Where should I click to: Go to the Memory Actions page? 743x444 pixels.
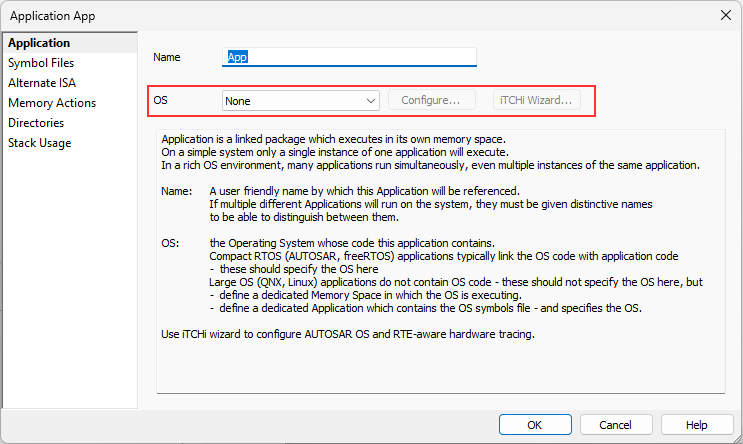tap(52, 103)
